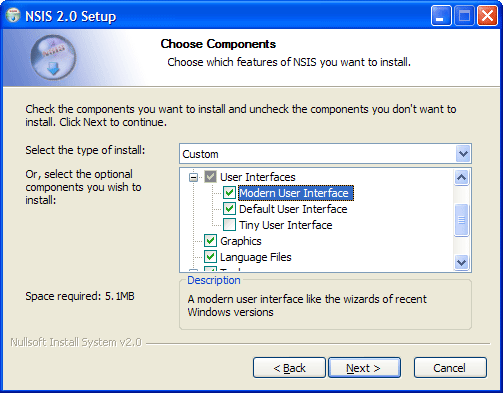The image size is (503, 393).
Task: Close the NSIS Setup window
Action: (487, 16)
